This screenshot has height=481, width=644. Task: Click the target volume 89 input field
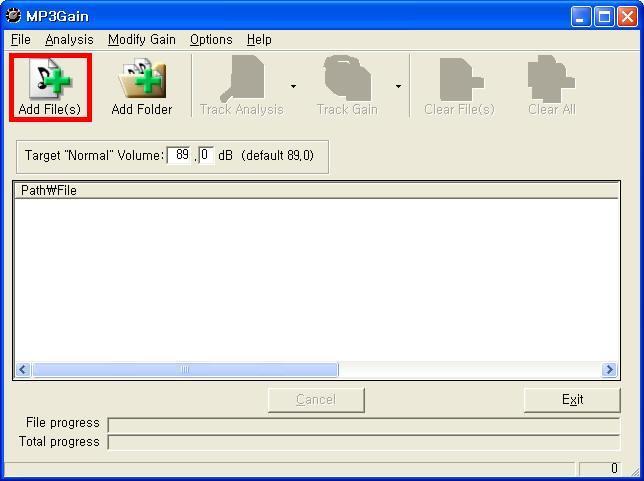(x=179, y=155)
